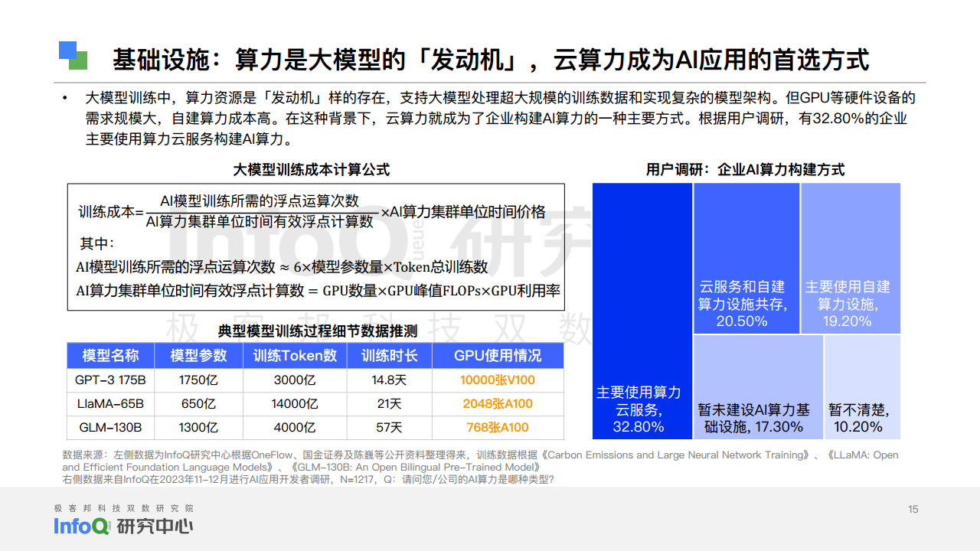Image resolution: width=980 pixels, height=551 pixels.
Task: Click the slide title about 算力 and 发动机
Action: point(491,59)
